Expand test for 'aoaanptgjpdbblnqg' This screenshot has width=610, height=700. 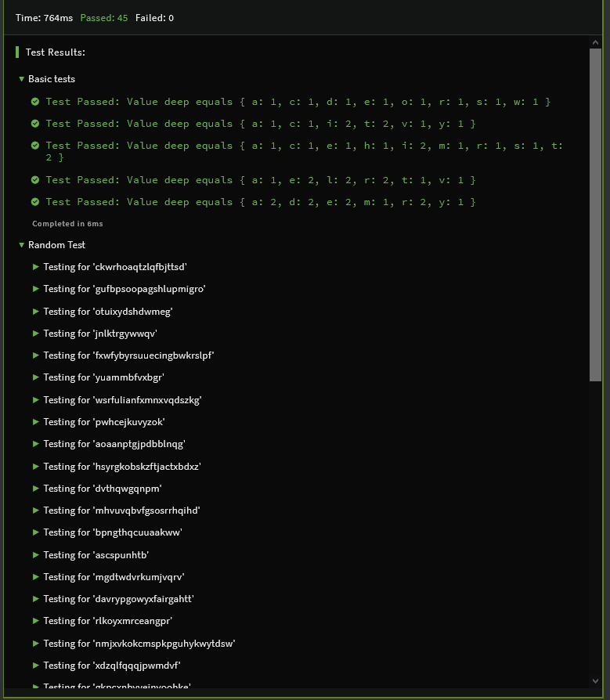click(36, 444)
